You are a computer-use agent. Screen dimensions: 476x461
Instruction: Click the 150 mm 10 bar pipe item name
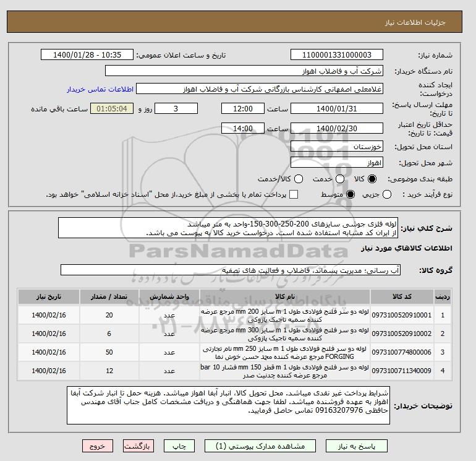pyautogui.click(x=285, y=371)
